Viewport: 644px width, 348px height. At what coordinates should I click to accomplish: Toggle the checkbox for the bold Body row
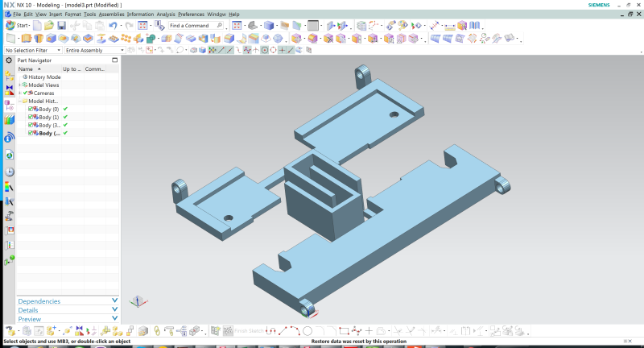tap(31, 133)
